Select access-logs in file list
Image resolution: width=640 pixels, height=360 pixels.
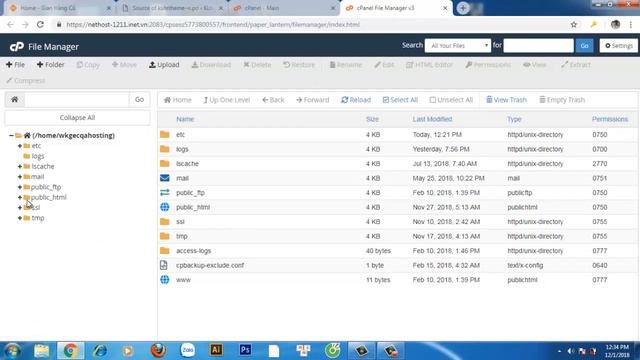pyautogui.click(x=193, y=251)
